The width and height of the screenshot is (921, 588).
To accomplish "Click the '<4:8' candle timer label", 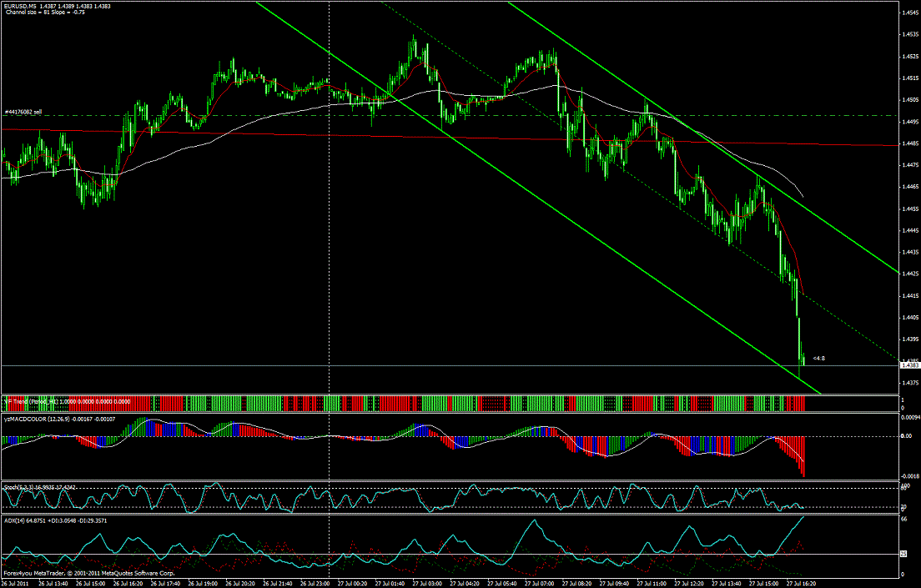I will pyautogui.click(x=818, y=358).
